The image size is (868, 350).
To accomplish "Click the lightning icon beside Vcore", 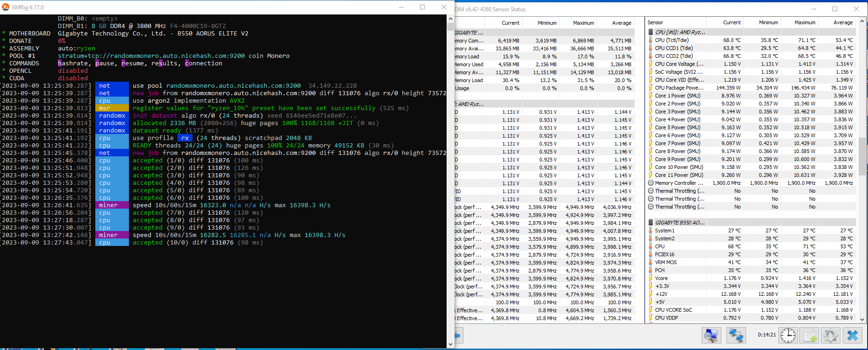I will pyautogui.click(x=650, y=278).
